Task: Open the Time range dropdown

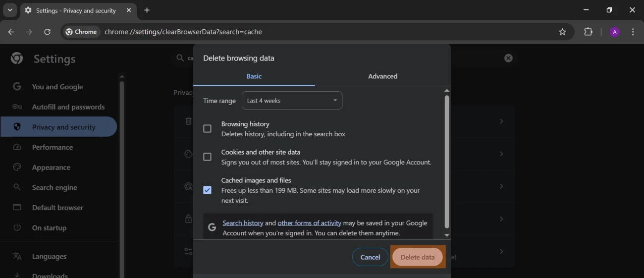Action: 292,101
